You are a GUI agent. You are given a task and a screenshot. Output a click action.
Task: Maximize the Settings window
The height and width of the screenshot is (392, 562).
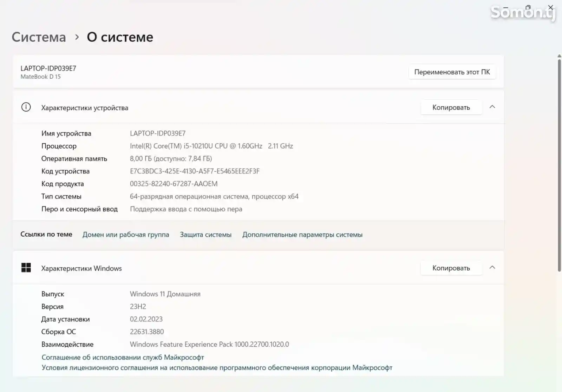point(528,7)
